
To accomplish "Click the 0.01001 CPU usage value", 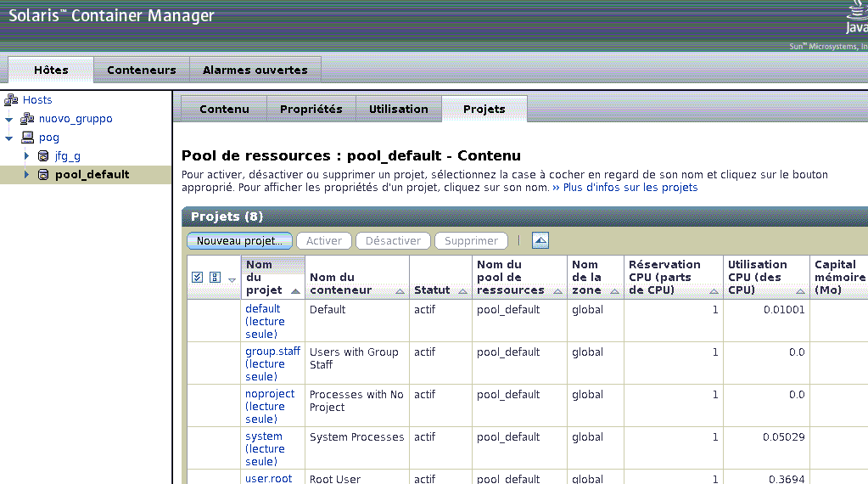I will click(x=784, y=310).
